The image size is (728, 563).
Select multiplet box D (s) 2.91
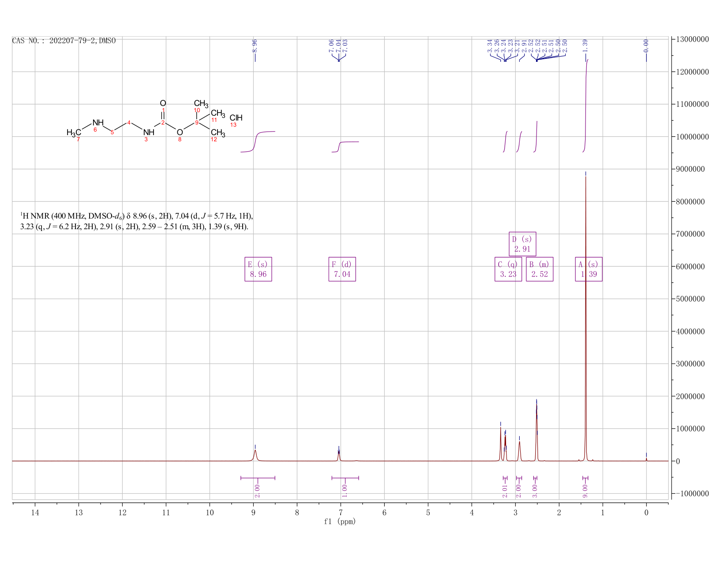(522, 244)
